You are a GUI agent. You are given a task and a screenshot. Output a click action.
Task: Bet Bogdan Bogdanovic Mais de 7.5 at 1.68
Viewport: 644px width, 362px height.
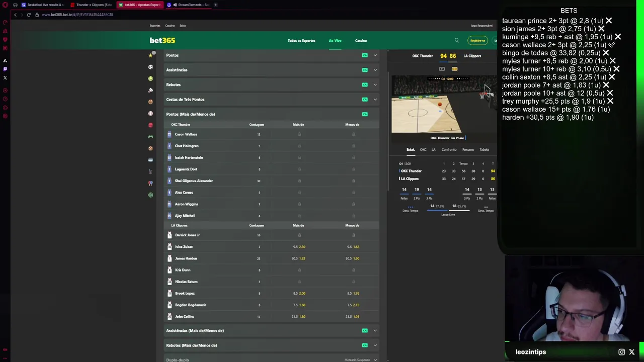coord(299,305)
